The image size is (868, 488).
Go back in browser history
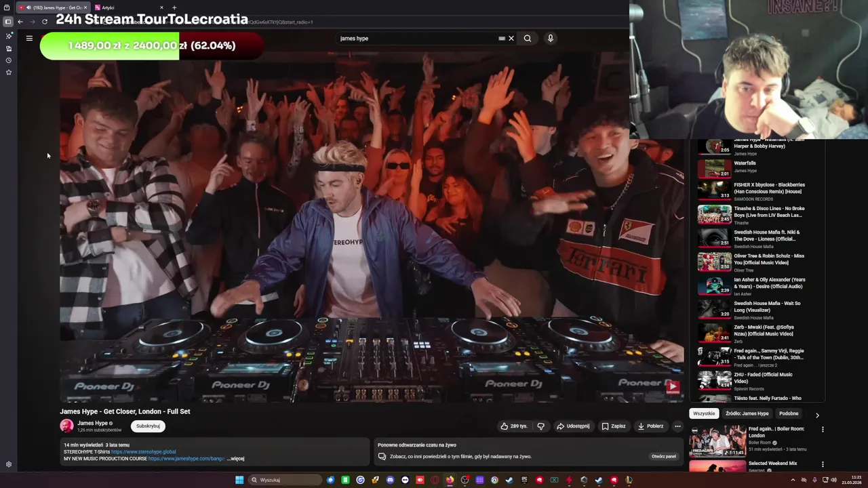(x=20, y=22)
